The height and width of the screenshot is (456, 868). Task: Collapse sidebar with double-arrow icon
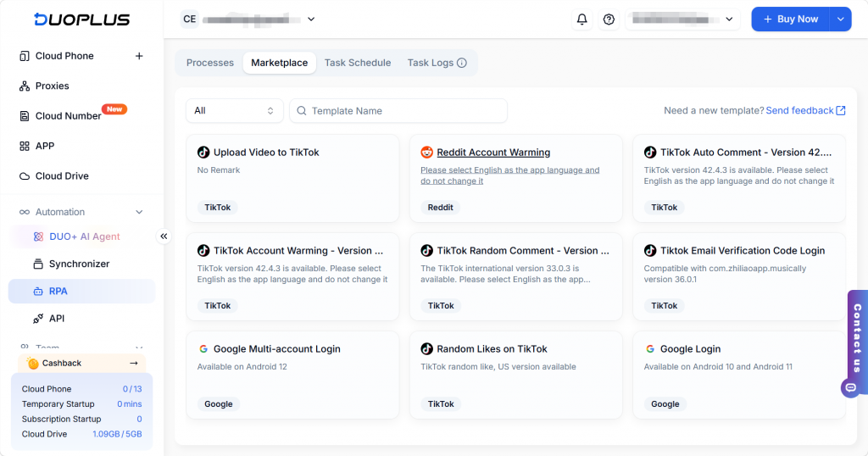[164, 236]
